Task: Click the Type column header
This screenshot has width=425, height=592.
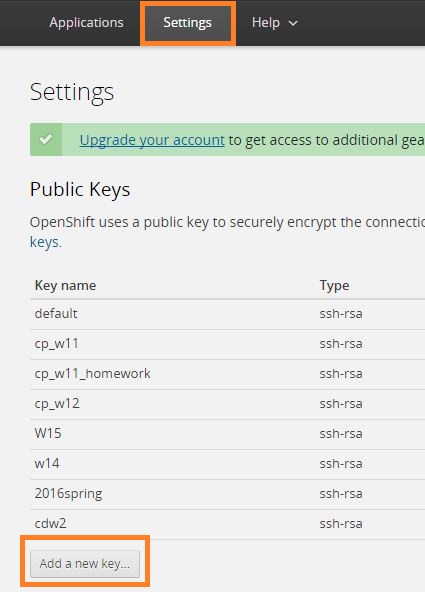Action: (334, 286)
